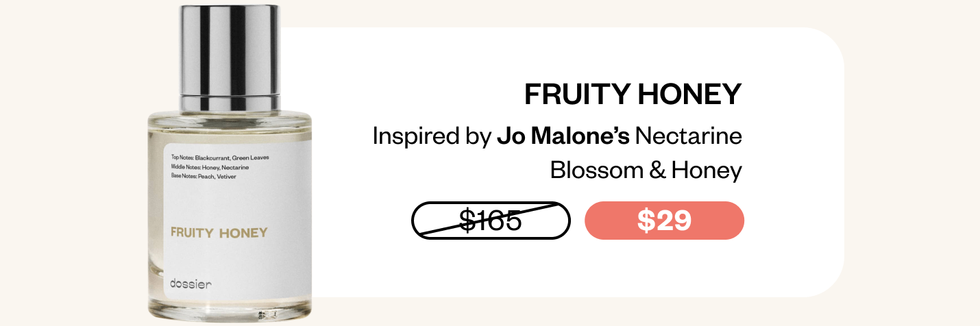Click the Blossom & Honey text line
980x326 pixels.
point(646,170)
